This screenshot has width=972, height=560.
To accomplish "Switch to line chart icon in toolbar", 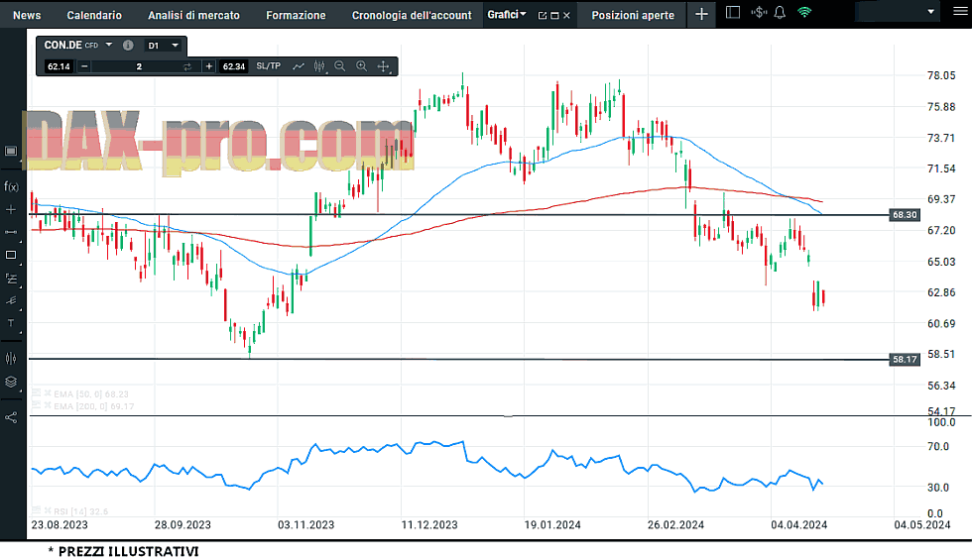I will pyautogui.click(x=299, y=66).
